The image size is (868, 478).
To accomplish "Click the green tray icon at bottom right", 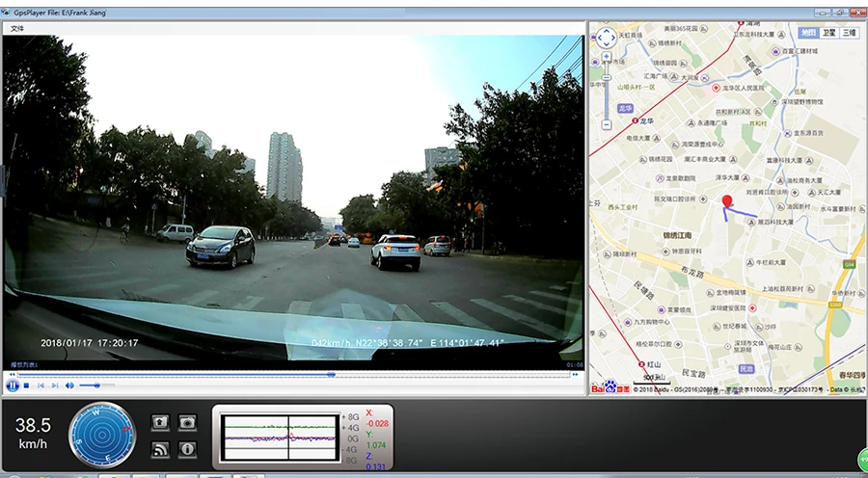I will 862,459.
